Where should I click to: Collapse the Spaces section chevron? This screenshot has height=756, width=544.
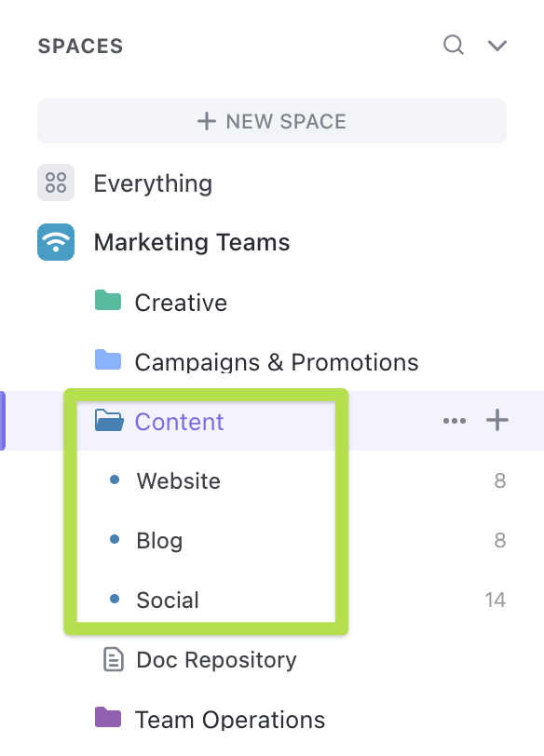(497, 45)
